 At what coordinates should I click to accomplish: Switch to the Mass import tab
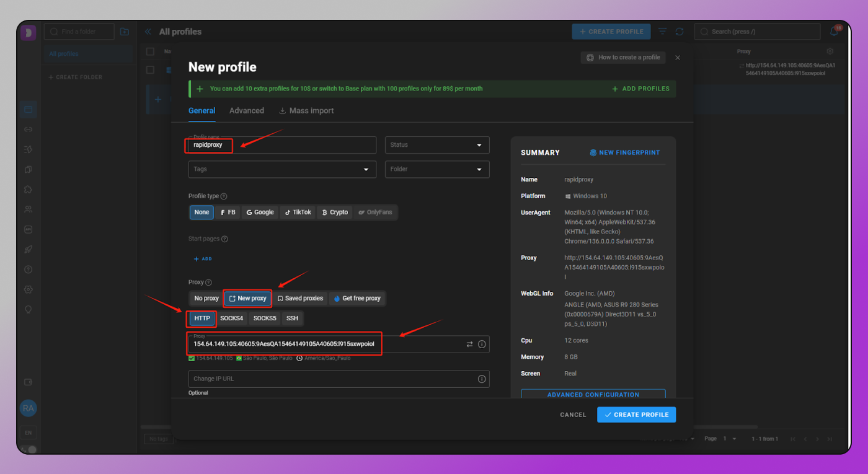pos(306,110)
